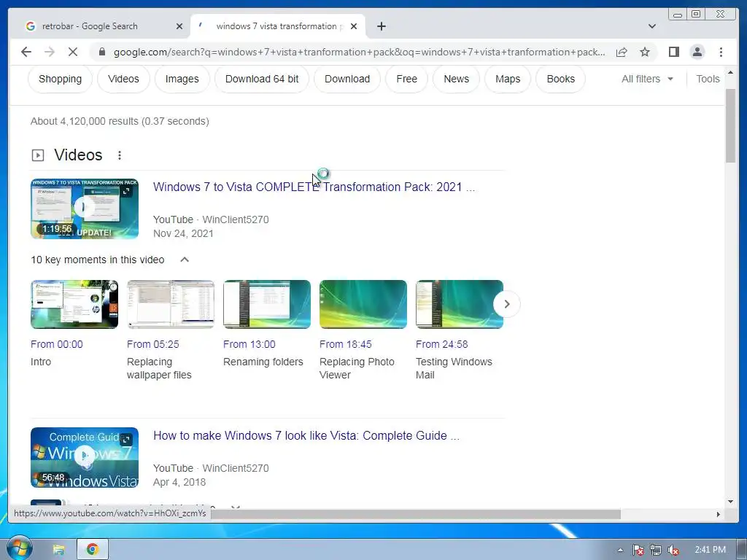Open Action Center flag icon
The height and width of the screenshot is (560, 747).
638,550
